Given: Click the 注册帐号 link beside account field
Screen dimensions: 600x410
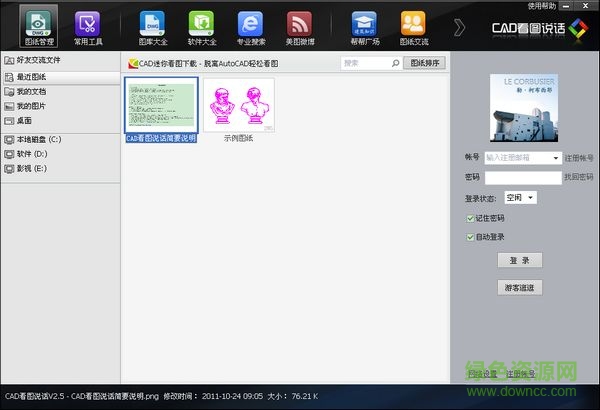Looking at the screenshot, I should [x=580, y=158].
